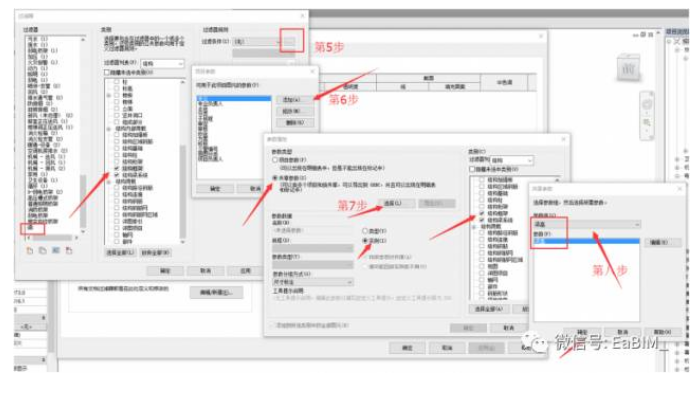The image size is (697, 399).
Task: Open the category filter list dropdown in Parameter Properties
Action: click(x=512, y=160)
